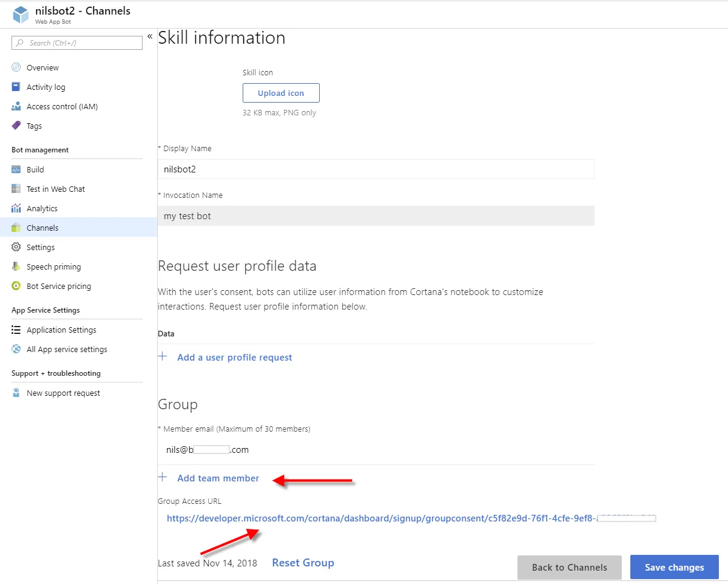Click the Activity log icon
The width and height of the screenshot is (728, 584).
pyautogui.click(x=16, y=87)
